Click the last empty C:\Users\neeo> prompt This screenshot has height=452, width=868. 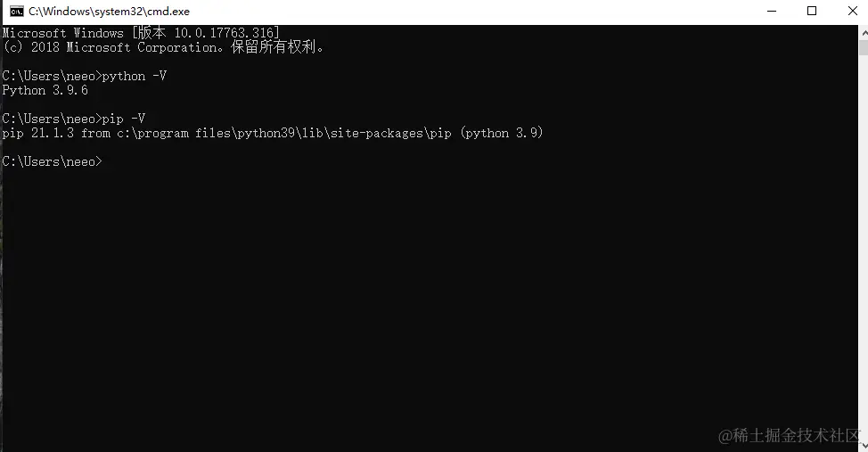click(52, 161)
